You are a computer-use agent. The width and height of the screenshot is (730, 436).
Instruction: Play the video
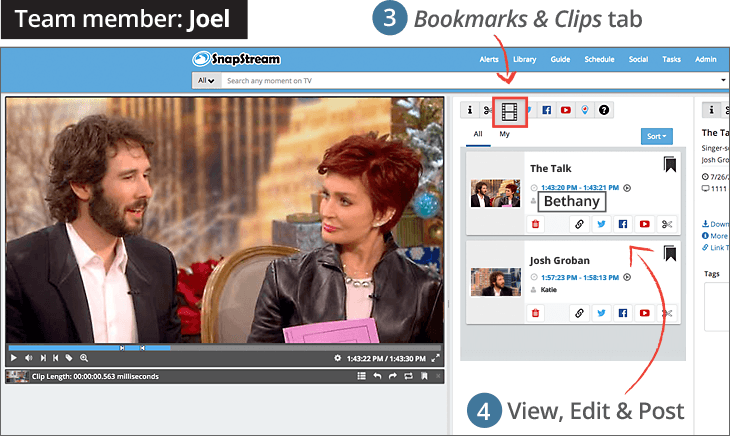pyautogui.click(x=13, y=358)
